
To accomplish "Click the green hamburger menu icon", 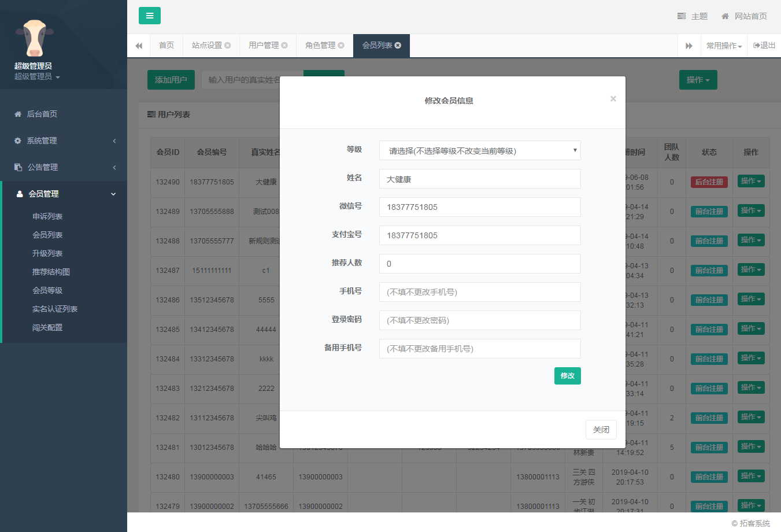I will pyautogui.click(x=149, y=16).
